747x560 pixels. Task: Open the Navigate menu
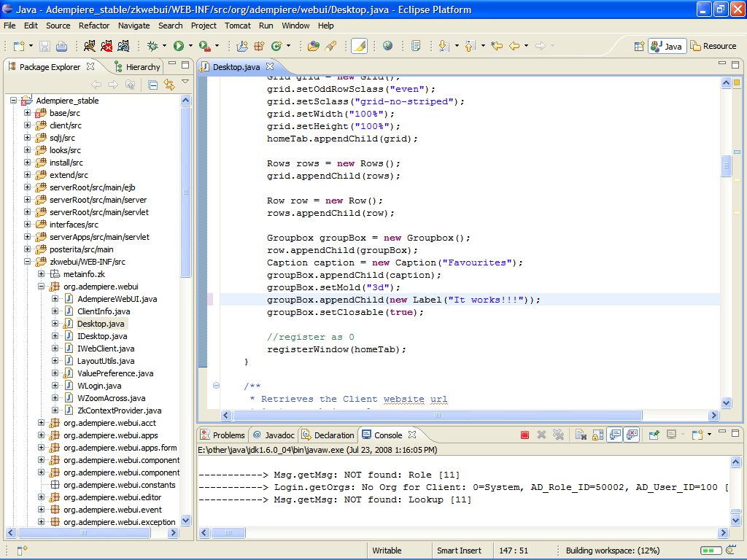(x=134, y=26)
